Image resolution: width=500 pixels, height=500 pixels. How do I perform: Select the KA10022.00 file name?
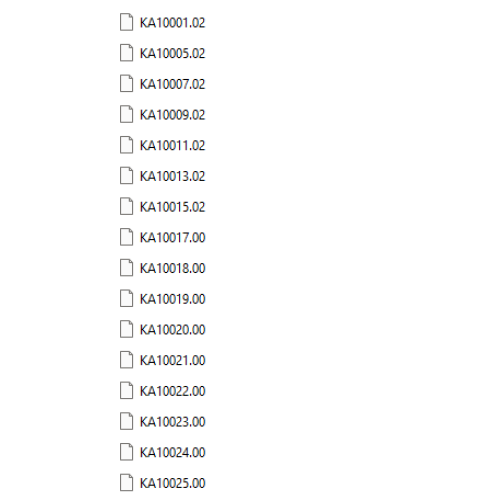pyautogui.click(x=172, y=391)
